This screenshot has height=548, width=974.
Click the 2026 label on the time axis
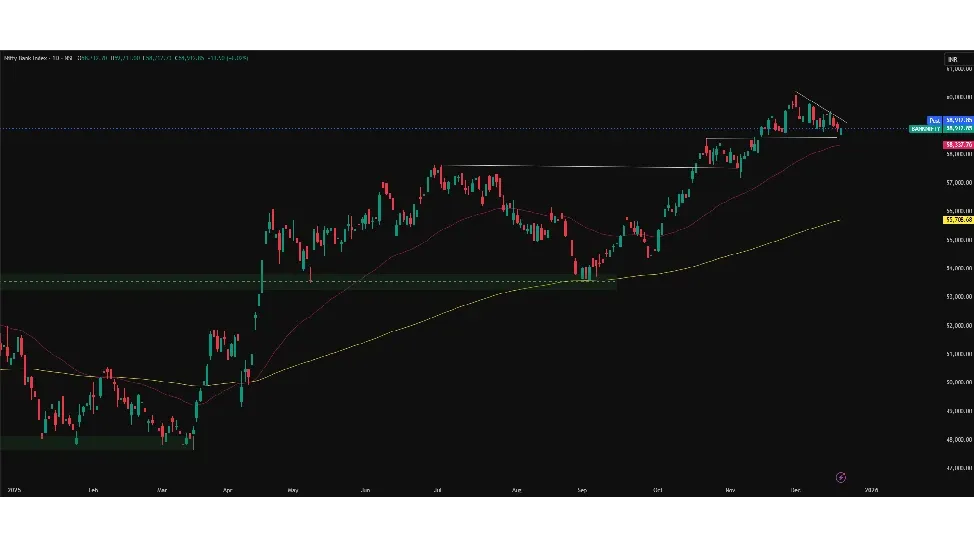pos(872,490)
